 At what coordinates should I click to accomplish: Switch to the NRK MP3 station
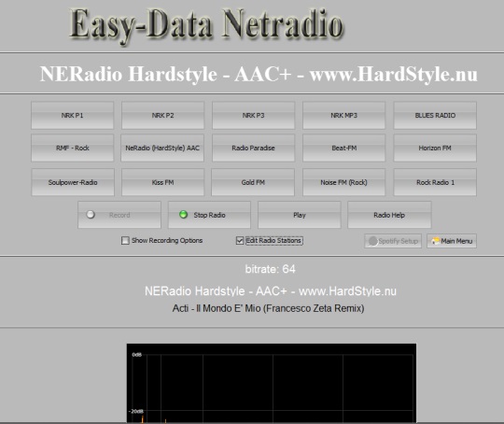(343, 115)
